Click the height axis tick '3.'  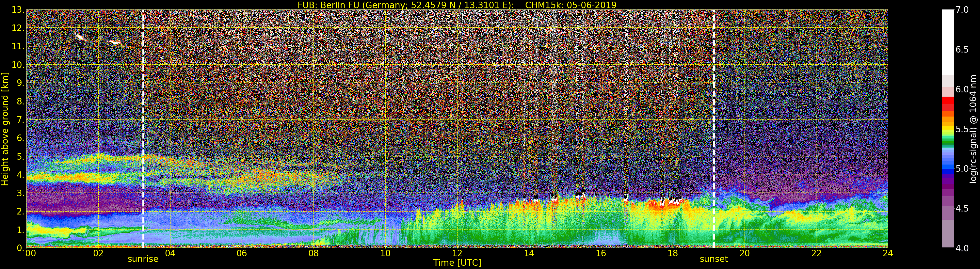[x=21, y=193]
